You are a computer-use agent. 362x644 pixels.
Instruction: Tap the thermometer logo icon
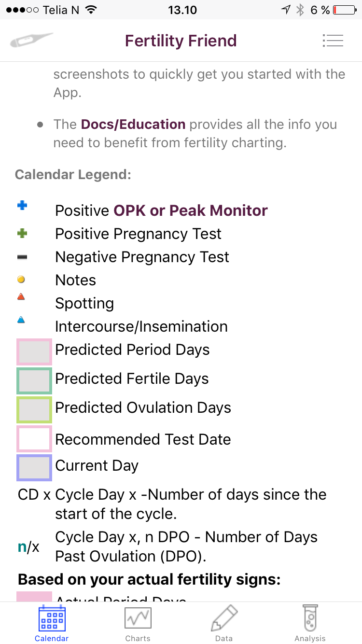[x=31, y=41]
